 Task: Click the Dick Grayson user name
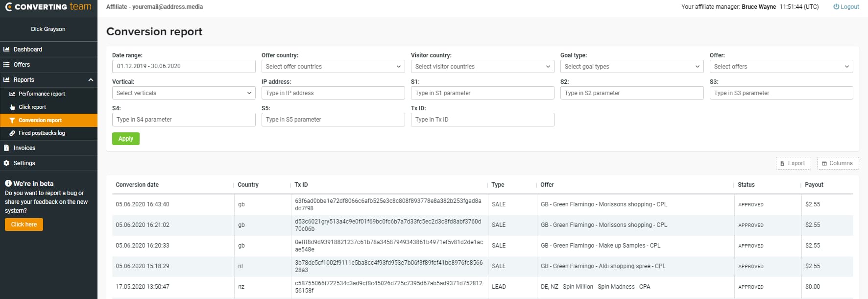point(48,29)
